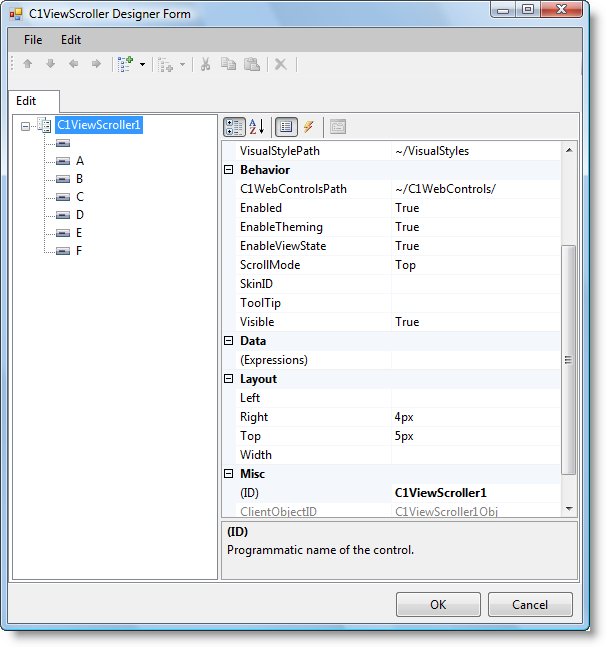Click the (ID) value C1ViewScroller1

476,493
